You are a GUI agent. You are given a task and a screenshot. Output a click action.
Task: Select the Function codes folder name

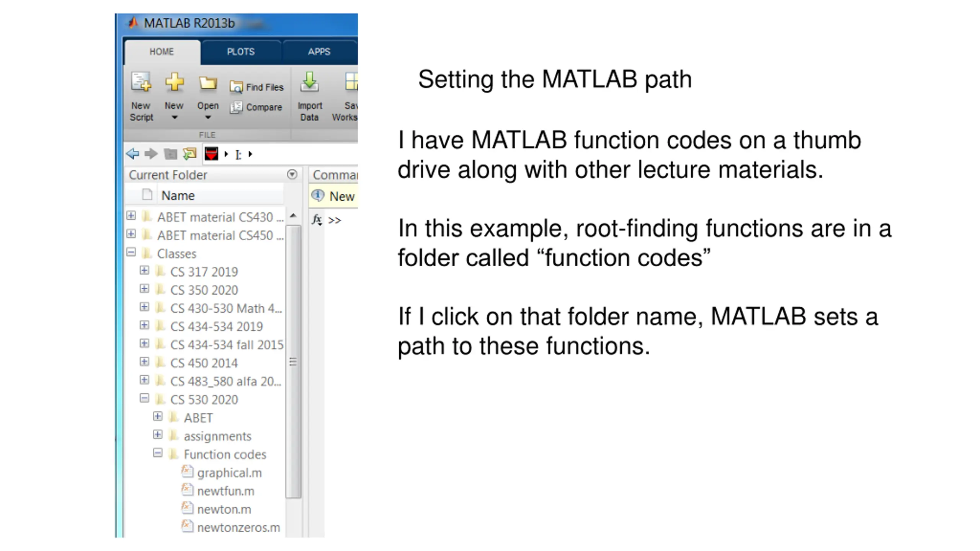click(x=225, y=455)
